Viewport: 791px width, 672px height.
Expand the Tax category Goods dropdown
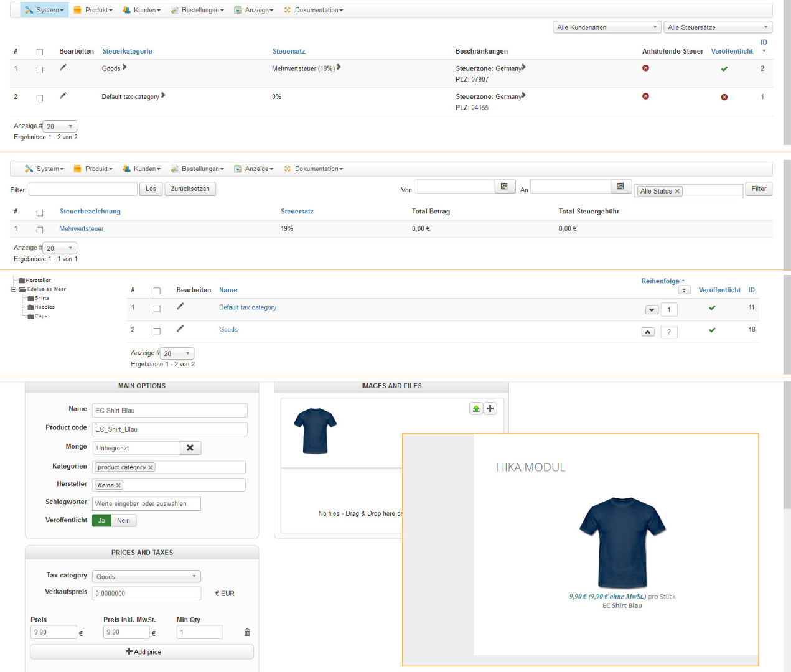[x=146, y=577]
